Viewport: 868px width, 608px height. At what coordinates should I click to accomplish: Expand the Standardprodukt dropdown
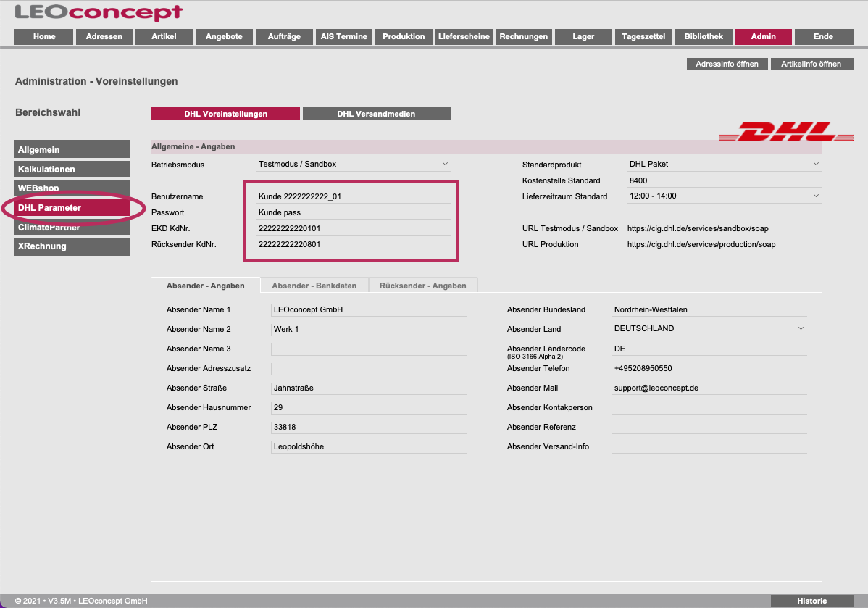pos(724,164)
